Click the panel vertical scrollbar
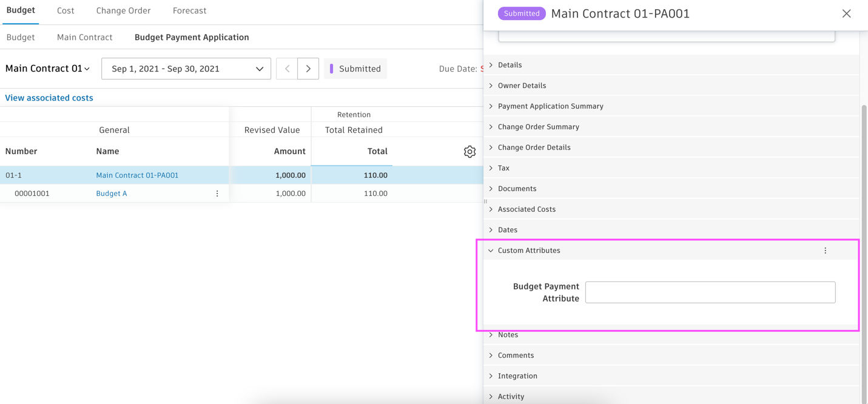This screenshot has height=404, width=868. (864, 243)
